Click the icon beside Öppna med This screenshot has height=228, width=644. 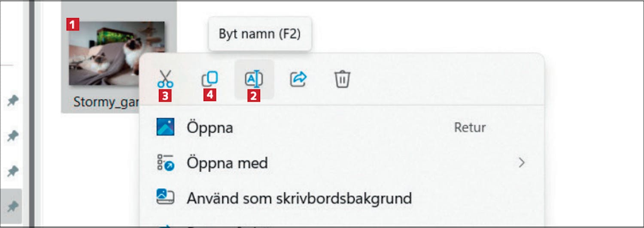(x=165, y=163)
